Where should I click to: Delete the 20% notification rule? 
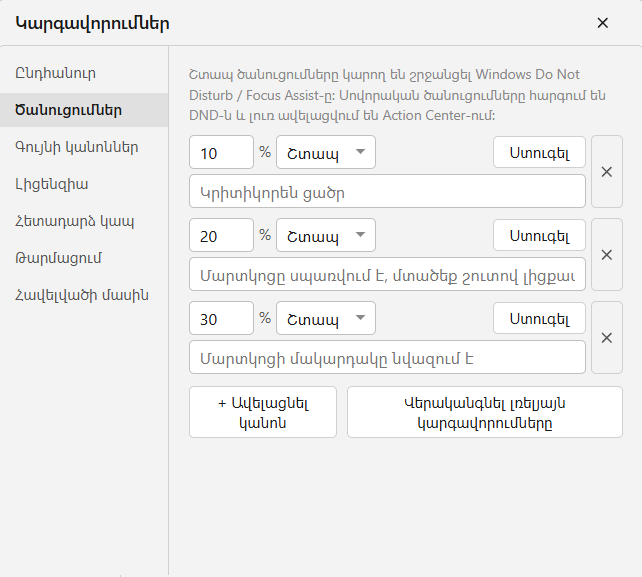(x=607, y=255)
